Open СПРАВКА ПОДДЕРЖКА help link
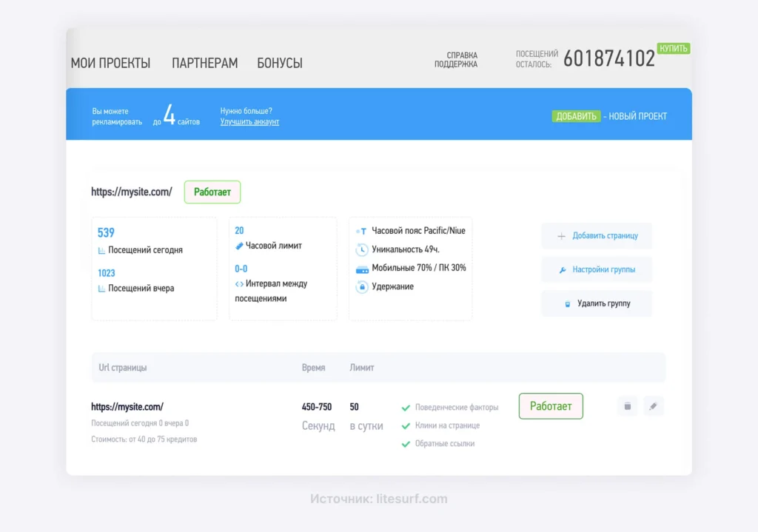Viewport: 758px width, 532px height. point(455,59)
